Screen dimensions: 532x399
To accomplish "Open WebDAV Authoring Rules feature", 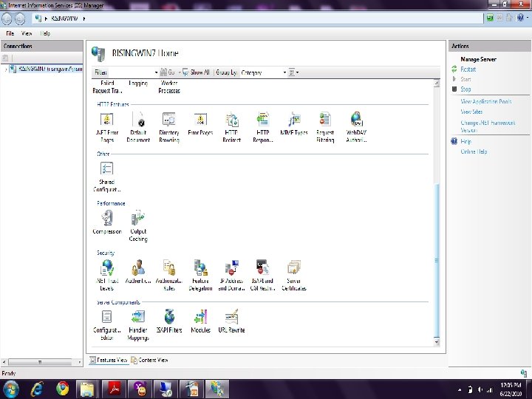I will [356, 127].
